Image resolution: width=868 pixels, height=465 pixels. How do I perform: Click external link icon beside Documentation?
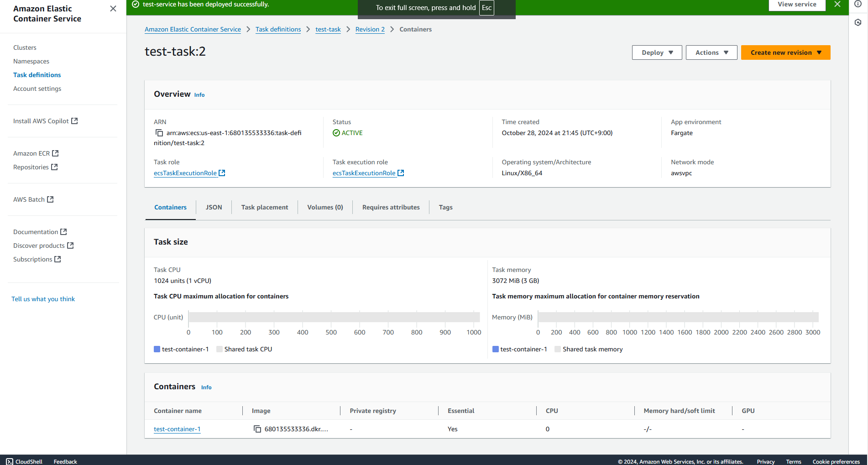(x=63, y=232)
